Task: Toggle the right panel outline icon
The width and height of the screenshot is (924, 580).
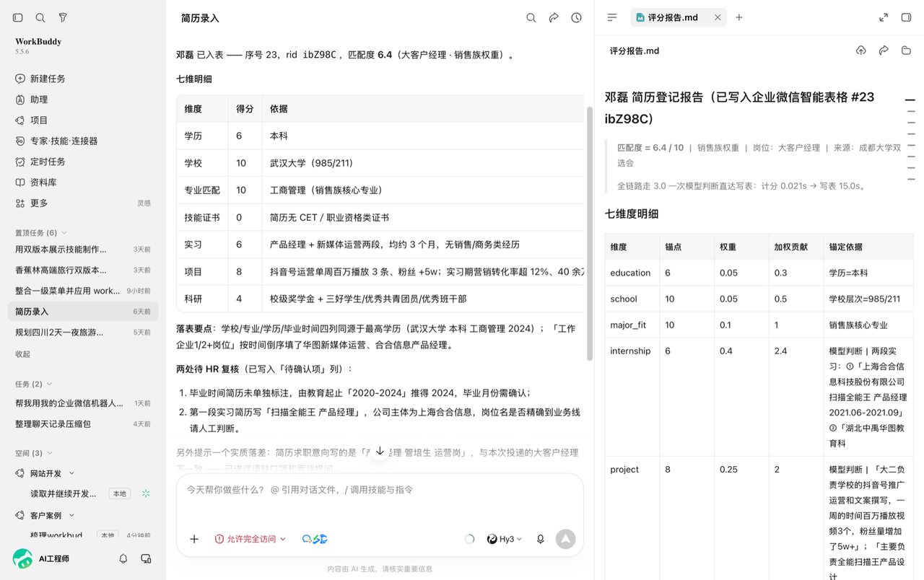Action: [612, 17]
